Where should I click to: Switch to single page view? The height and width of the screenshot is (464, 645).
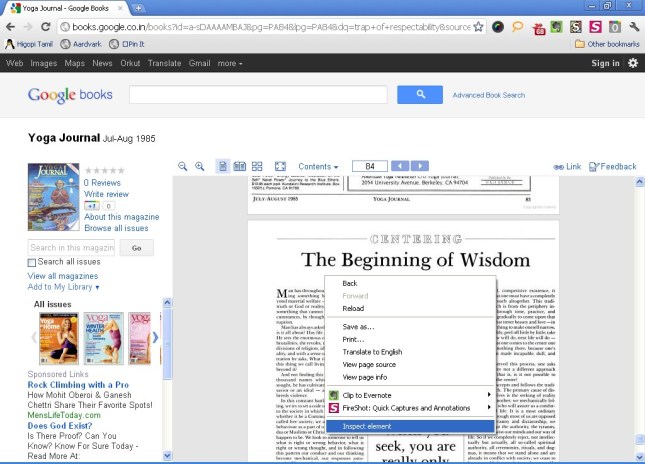click(223, 166)
